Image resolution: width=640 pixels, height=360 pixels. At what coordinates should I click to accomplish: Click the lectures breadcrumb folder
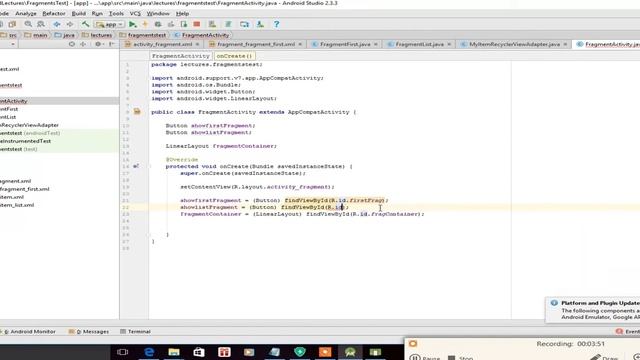(97, 35)
